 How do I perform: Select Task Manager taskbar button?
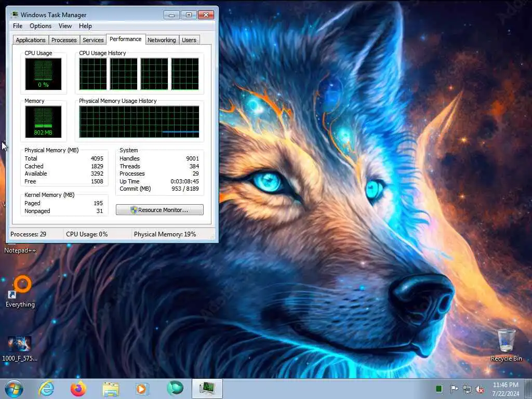pyautogui.click(x=207, y=389)
